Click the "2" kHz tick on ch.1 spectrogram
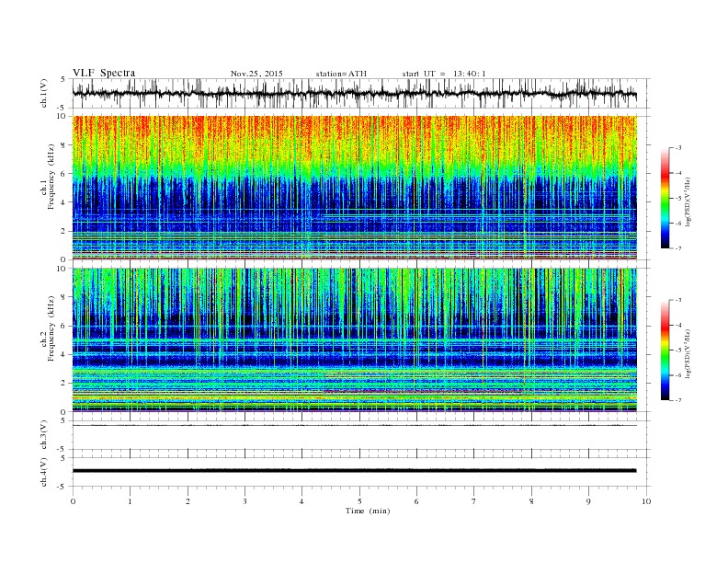Image resolution: width=728 pixels, height=563 pixels. [x=63, y=231]
